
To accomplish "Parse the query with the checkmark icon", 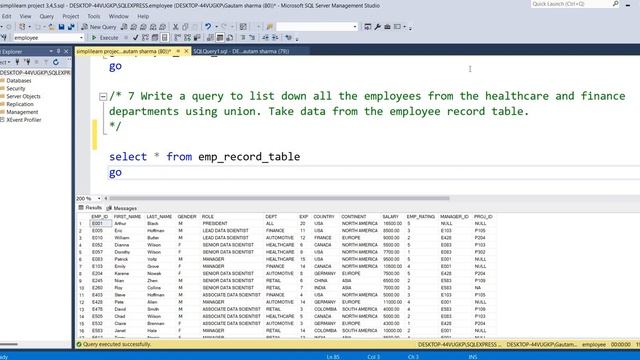I will click(x=136, y=38).
